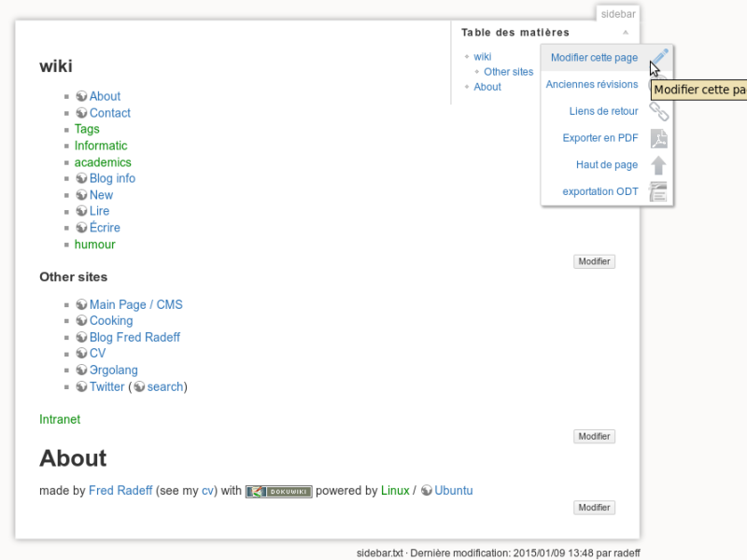The width and height of the screenshot is (747, 560).
Task: Open the sidebar tab label
Action: point(618,14)
